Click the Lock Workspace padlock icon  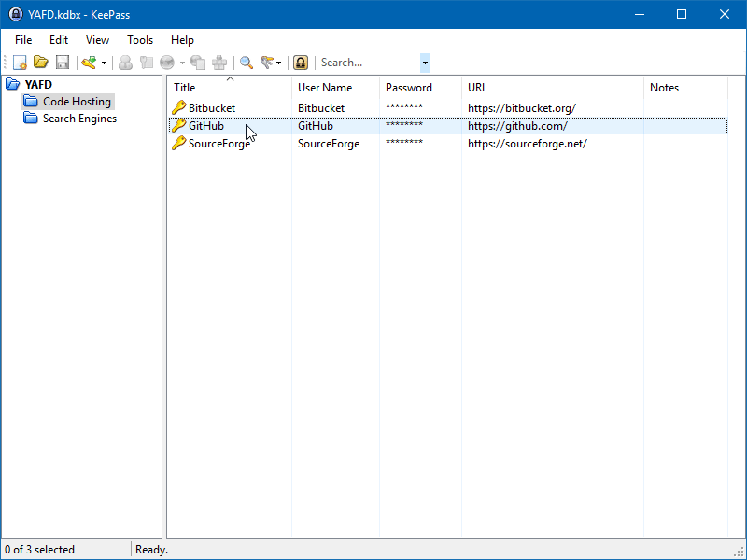tap(301, 63)
